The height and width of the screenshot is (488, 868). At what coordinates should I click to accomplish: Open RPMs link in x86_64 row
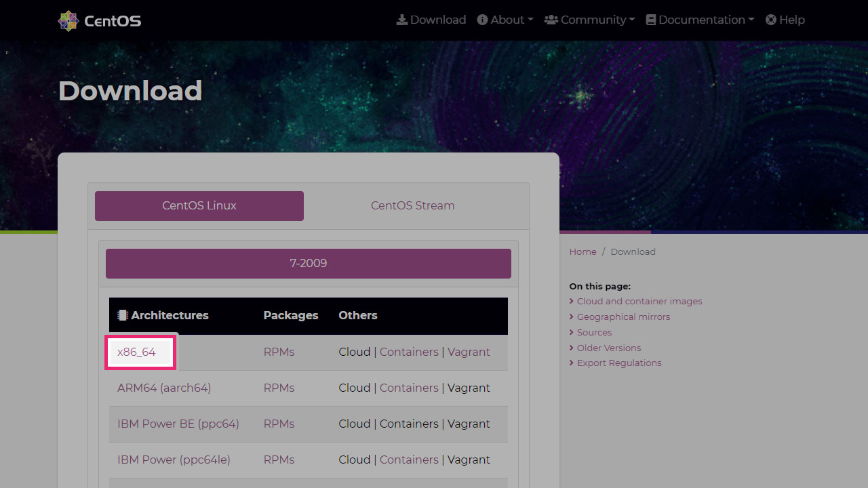coord(279,352)
